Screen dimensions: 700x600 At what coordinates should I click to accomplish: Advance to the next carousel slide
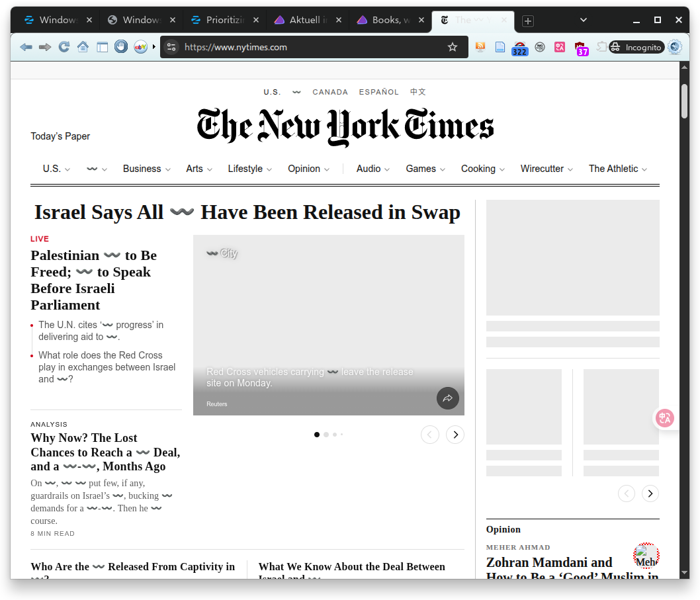click(x=455, y=435)
